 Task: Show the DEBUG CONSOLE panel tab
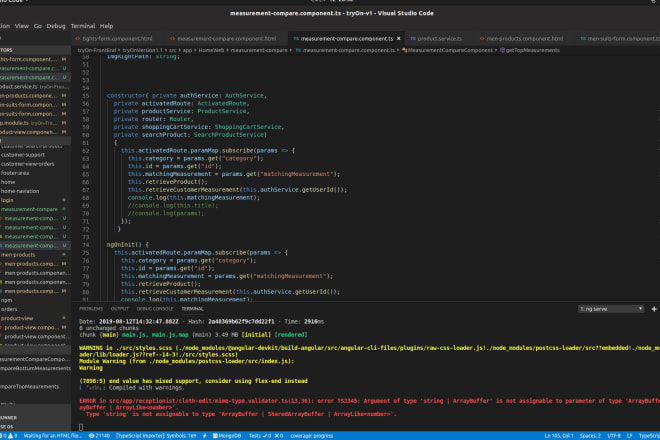coord(155,309)
